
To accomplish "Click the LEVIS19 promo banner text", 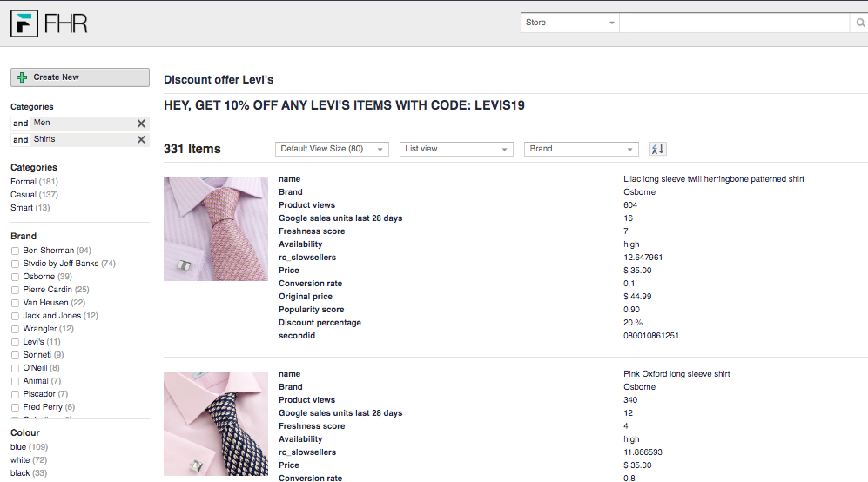I will tap(344, 105).
